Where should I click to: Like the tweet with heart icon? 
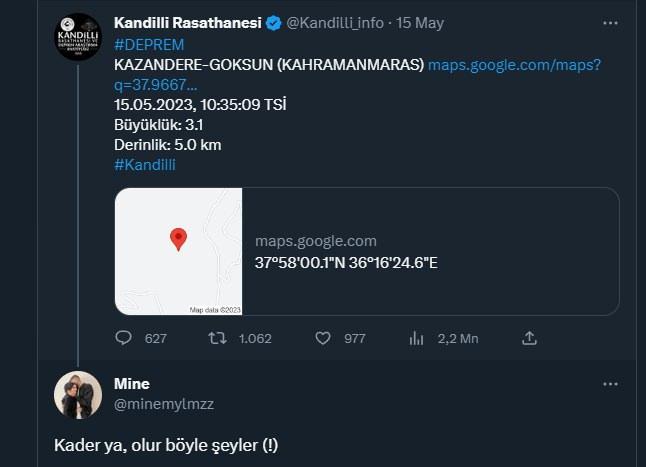point(323,338)
